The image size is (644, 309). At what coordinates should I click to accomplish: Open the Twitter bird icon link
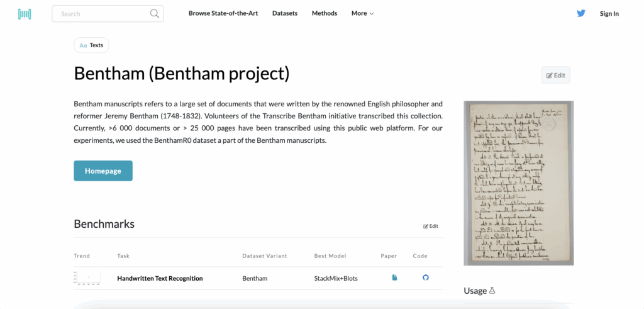coord(581,13)
